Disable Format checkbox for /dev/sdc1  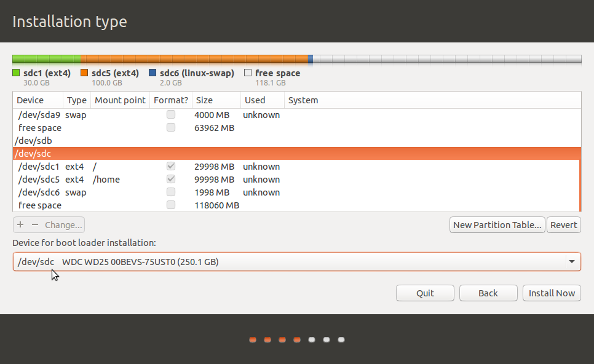pos(170,166)
